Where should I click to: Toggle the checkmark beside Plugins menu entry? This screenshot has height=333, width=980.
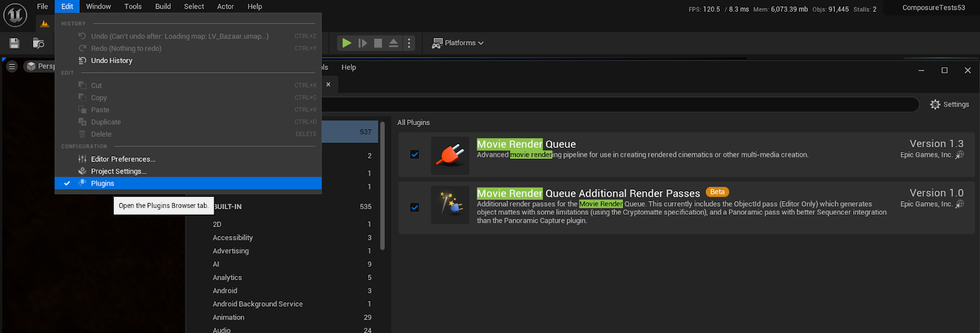pos(67,183)
